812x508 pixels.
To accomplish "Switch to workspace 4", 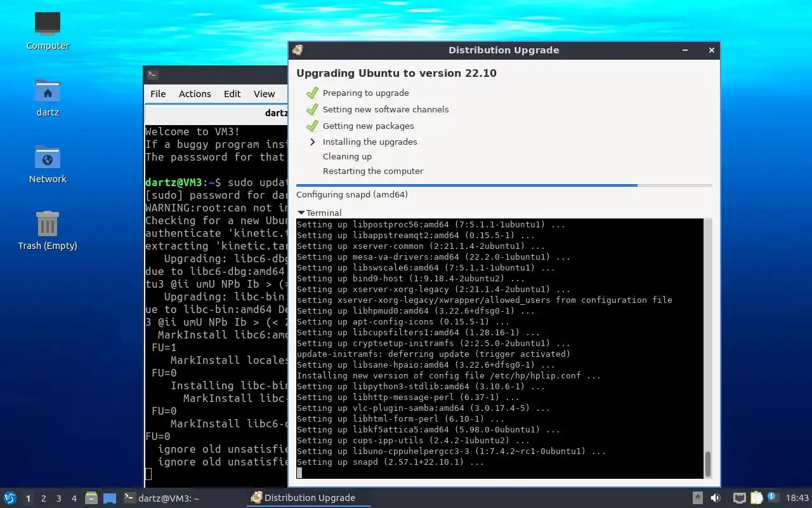I will pyautogui.click(x=74, y=498).
